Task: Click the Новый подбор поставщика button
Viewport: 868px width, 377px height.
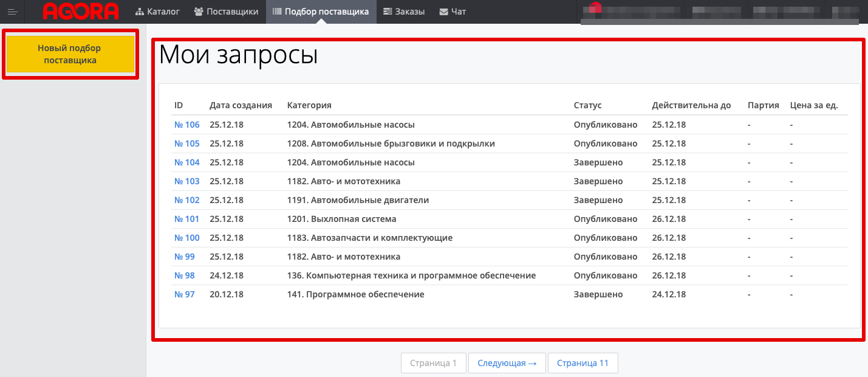Action: [x=70, y=54]
